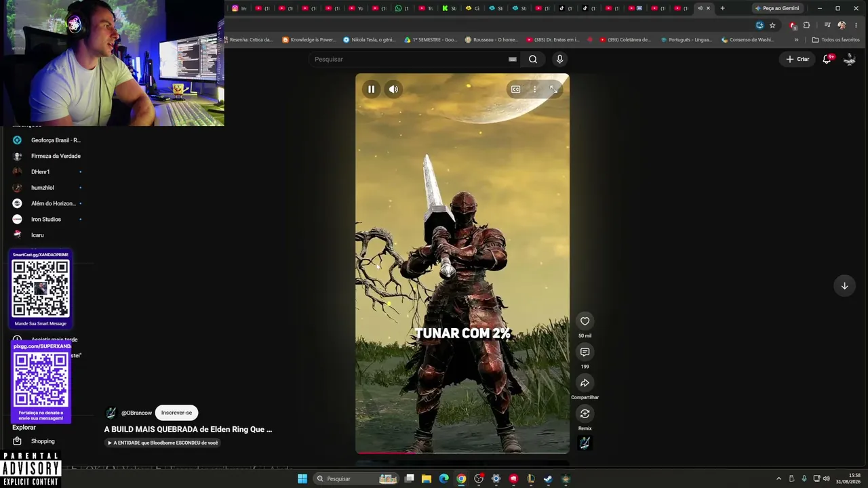Submit search with magnifier icon
868x488 pixels.
pos(533,59)
